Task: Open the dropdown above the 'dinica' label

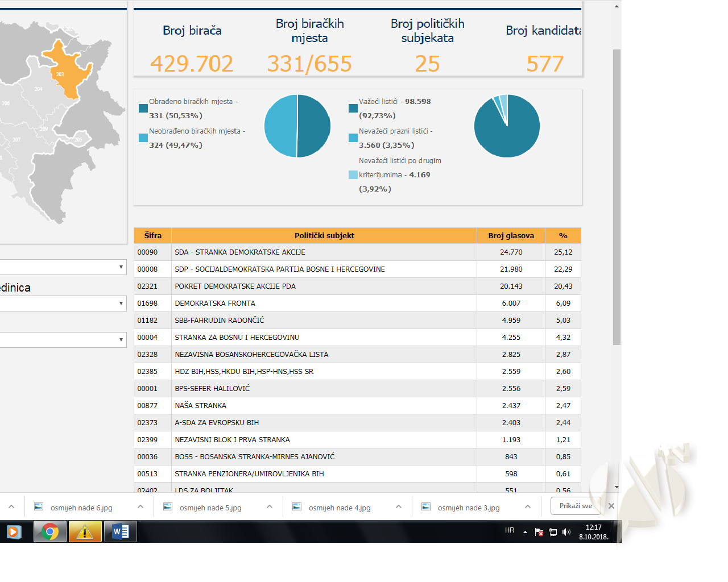Action: pos(63,267)
